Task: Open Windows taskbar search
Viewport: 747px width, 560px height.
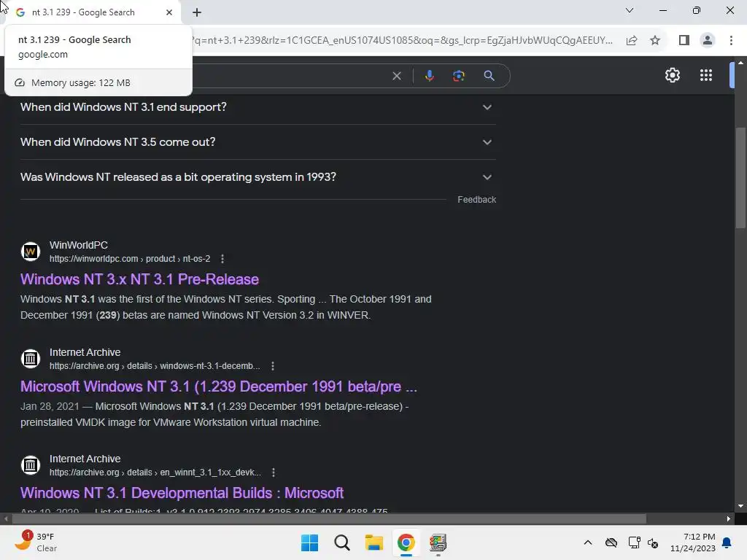Action: pos(341,542)
